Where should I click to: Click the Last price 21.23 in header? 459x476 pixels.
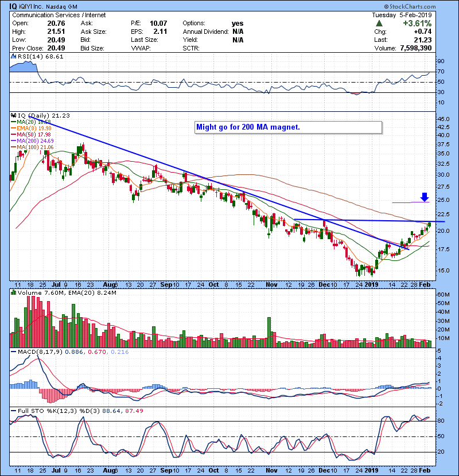click(423, 40)
